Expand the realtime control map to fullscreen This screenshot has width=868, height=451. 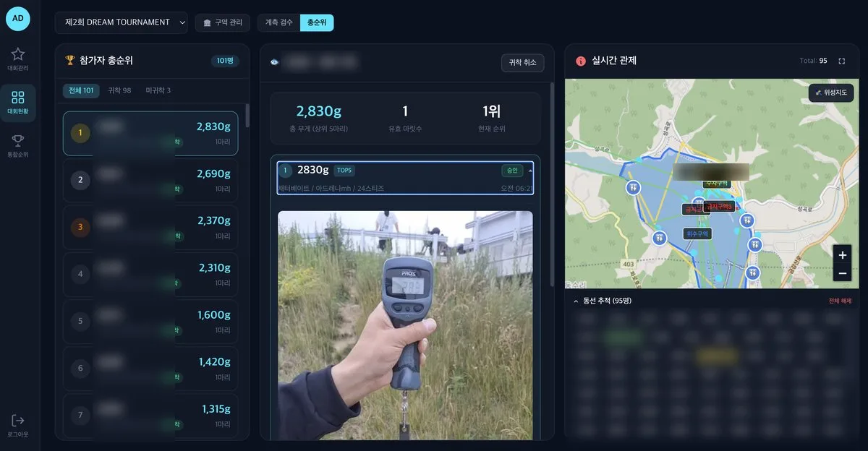pyautogui.click(x=842, y=61)
